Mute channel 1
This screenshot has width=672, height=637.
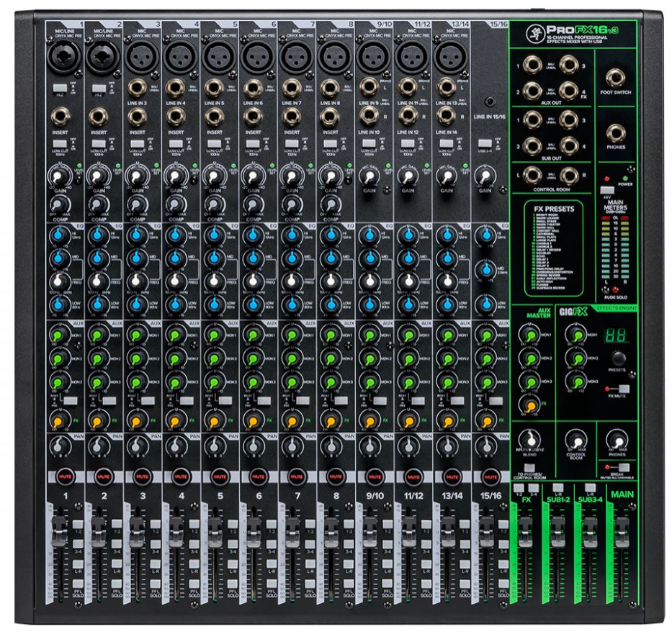pos(65,476)
